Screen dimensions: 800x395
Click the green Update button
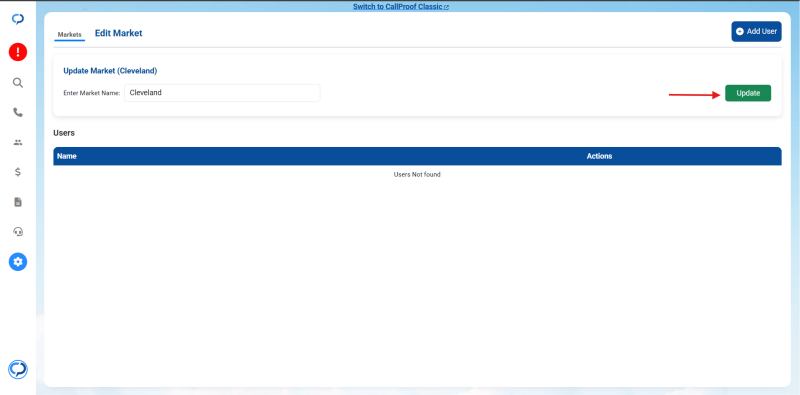pos(748,93)
